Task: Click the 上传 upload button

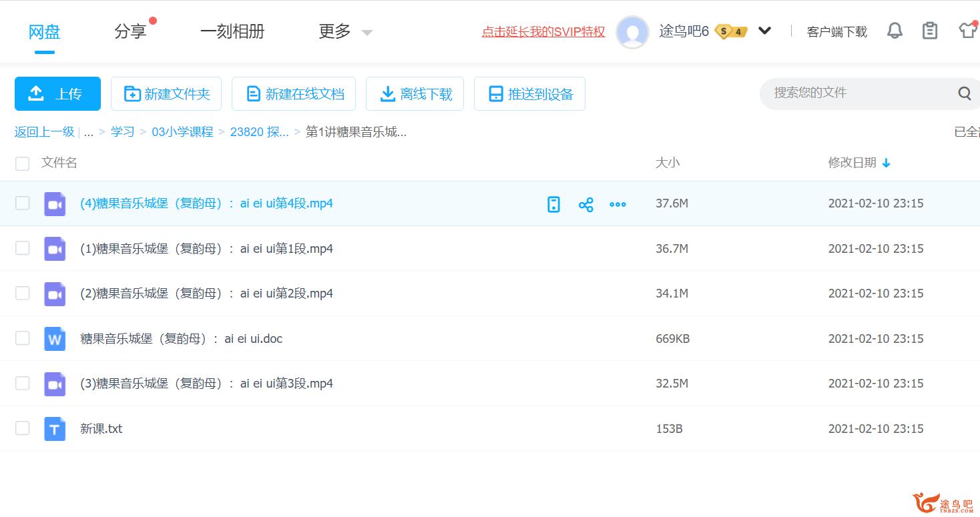Action: click(57, 93)
